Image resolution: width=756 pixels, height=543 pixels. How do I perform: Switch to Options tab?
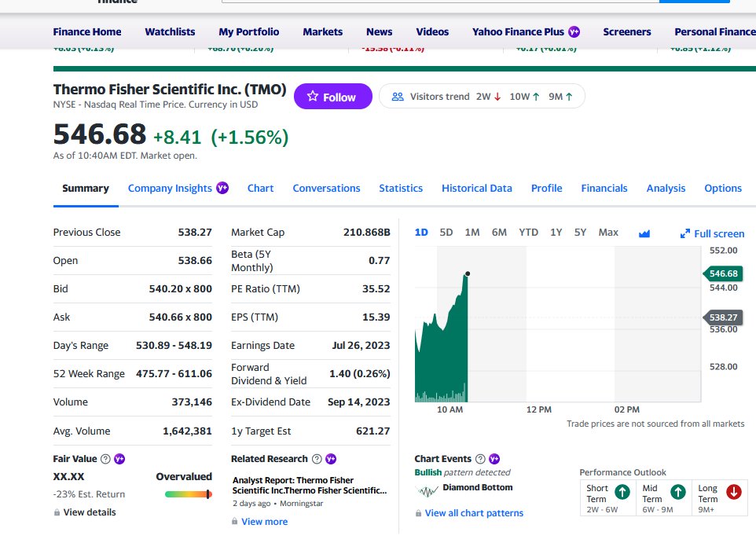[723, 188]
